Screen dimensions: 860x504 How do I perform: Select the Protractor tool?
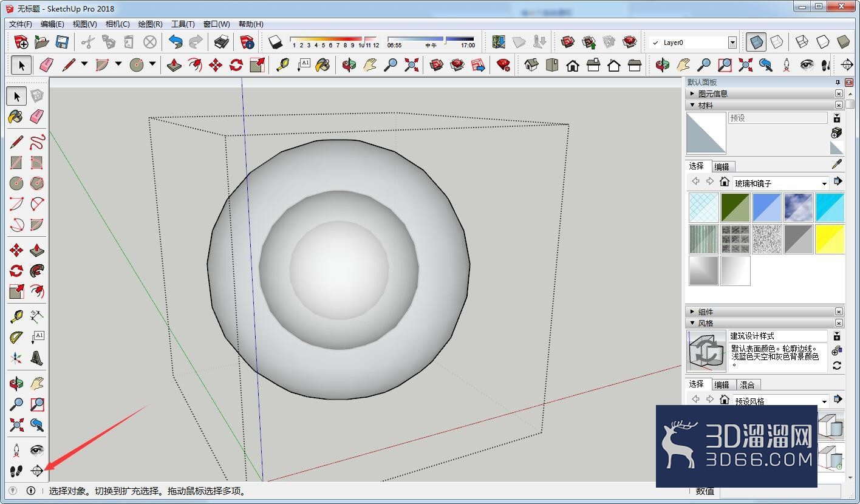click(x=16, y=337)
